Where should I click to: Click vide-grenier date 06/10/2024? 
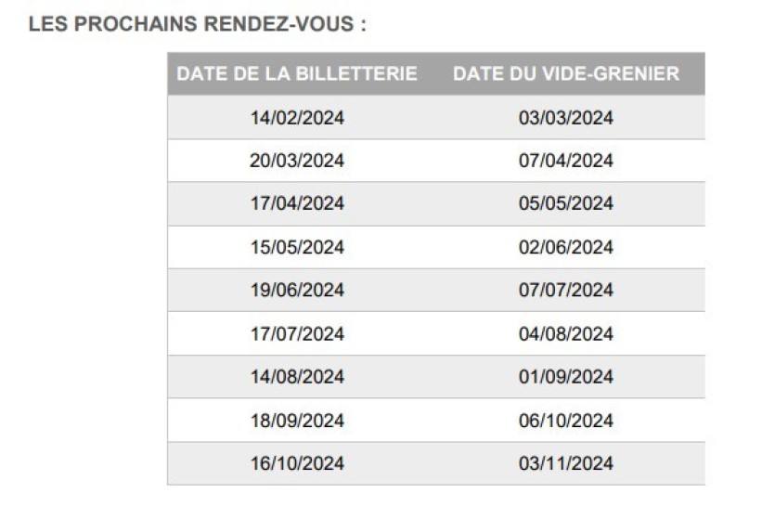click(x=566, y=421)
